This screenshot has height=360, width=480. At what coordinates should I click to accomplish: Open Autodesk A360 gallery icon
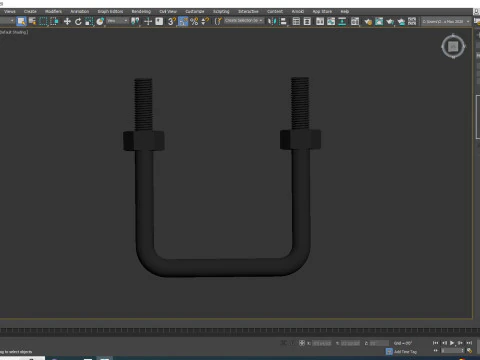coord(412,21)
